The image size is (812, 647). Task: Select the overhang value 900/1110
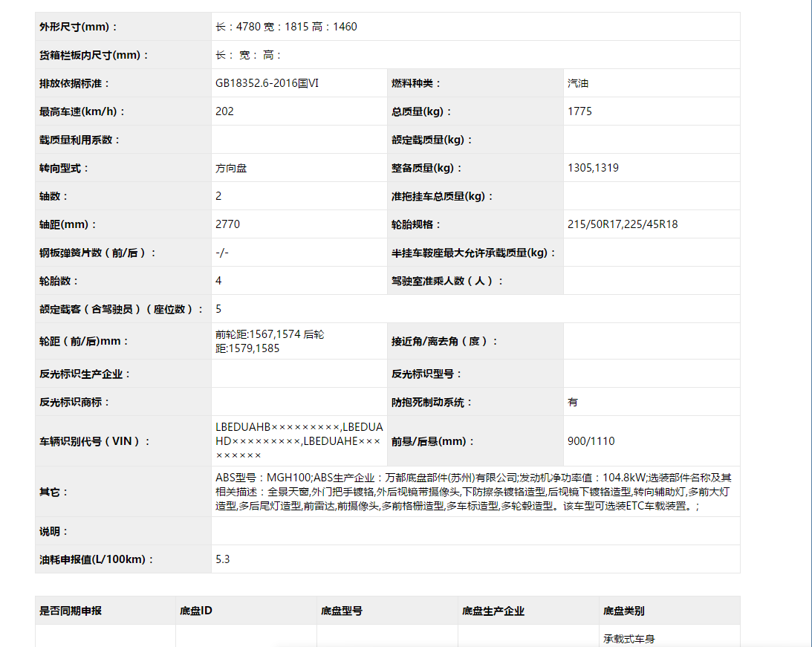tap(591, 441)
